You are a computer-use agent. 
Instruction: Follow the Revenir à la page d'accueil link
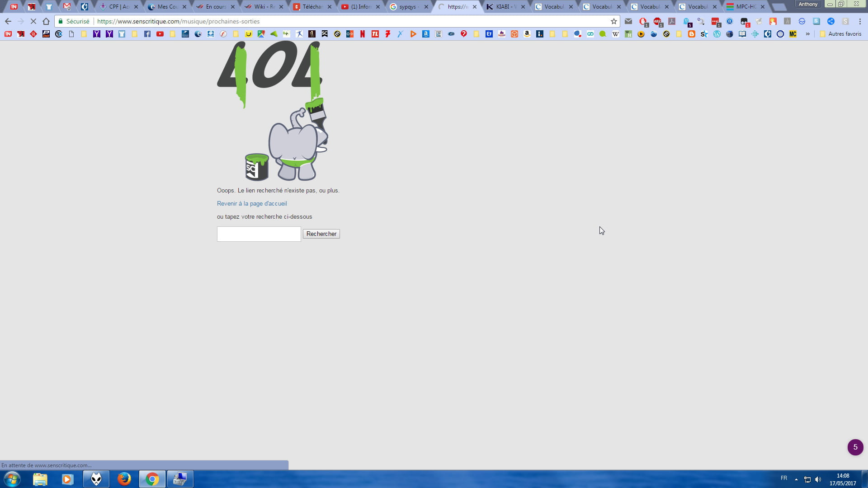pyautogui.click(x=252, y=204)
